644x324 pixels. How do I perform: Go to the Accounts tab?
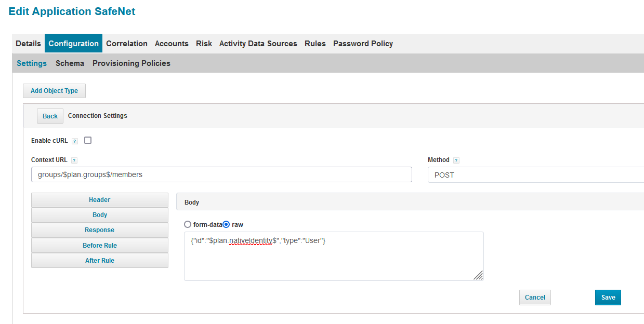pyautogui.click(x=172, y=44)
